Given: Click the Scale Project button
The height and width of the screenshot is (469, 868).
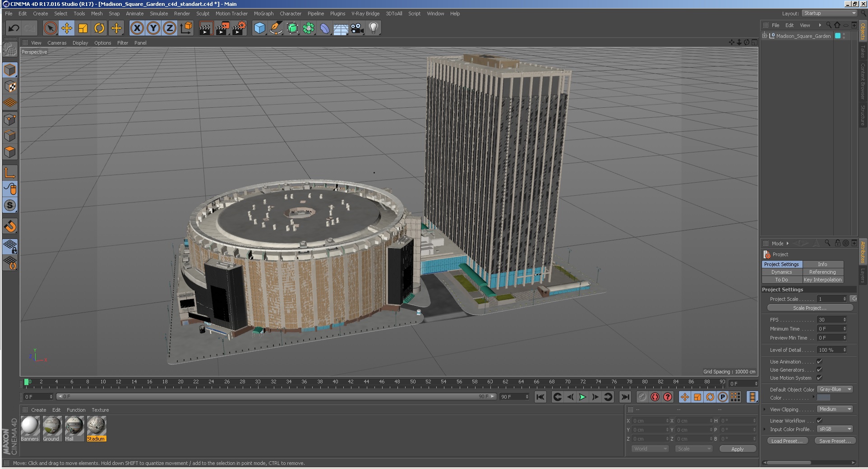Looking at the screenshot, I should pos(810,308).
